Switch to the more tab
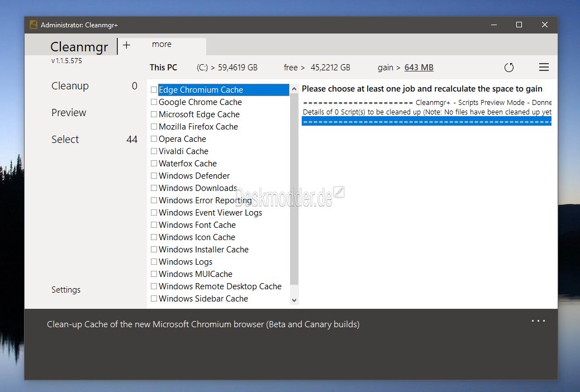 point(161,44)
